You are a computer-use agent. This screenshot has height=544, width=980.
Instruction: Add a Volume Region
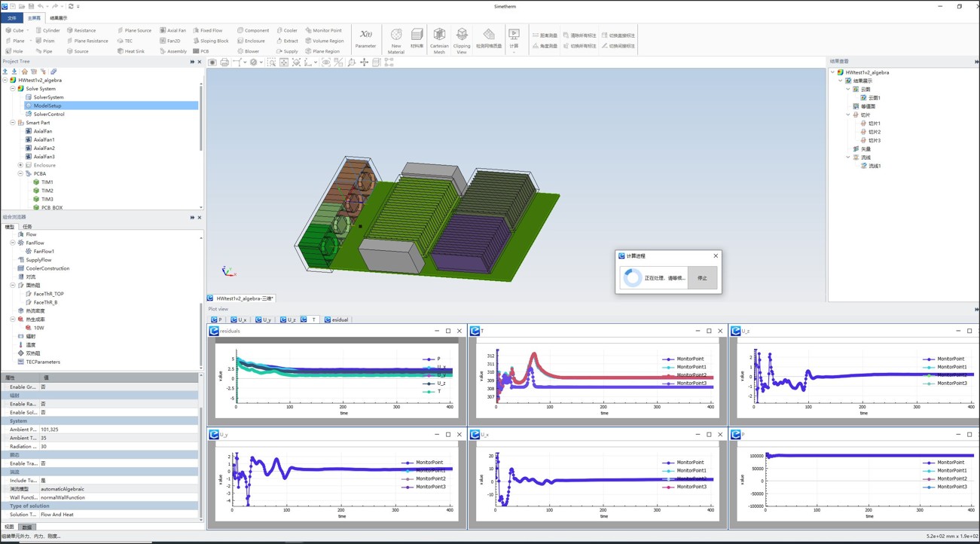pos(324,41)
